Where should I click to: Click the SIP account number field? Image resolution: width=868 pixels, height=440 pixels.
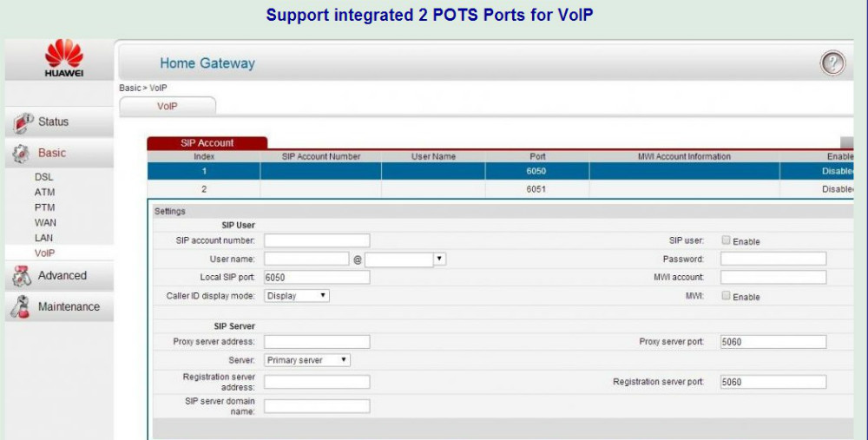pyautogui.click(x=317, y=240)
